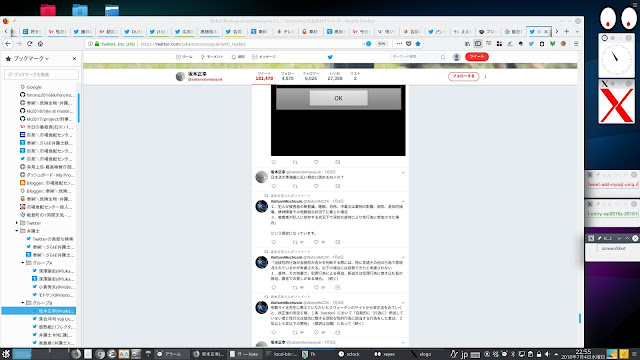Like the tweet below the black image

click(x=316, y=162)
